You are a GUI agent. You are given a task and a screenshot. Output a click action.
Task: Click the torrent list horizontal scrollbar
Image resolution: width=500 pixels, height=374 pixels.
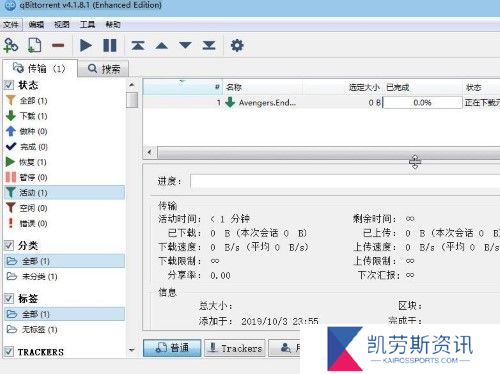329,152
